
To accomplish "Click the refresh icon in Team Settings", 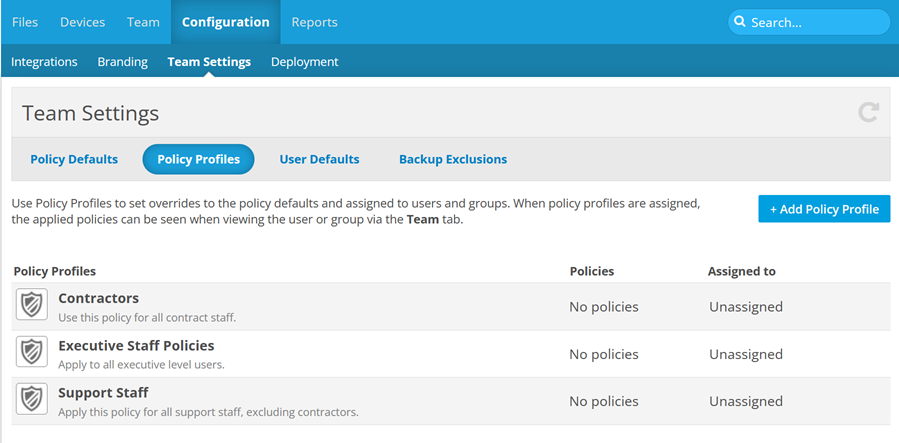I will 868,113.
